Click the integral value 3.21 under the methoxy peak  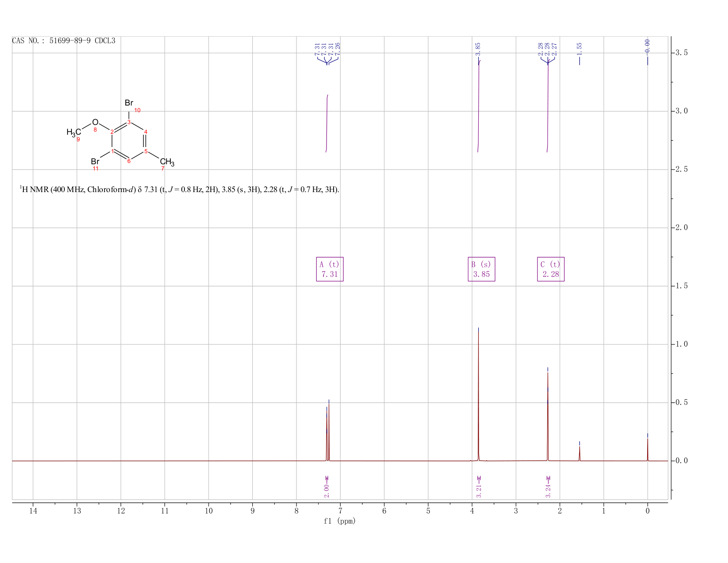click(x=479, y=491)
